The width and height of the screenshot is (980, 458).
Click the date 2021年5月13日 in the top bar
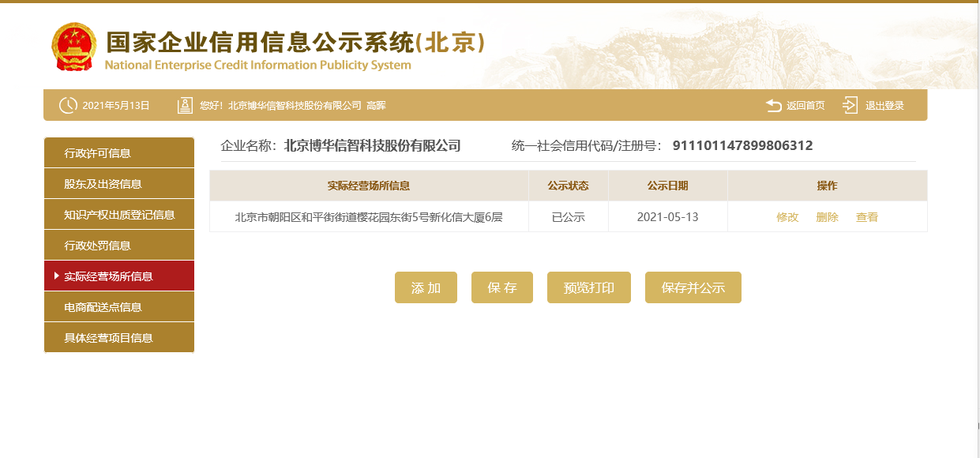pyautogui.click(x=116, y=106)
